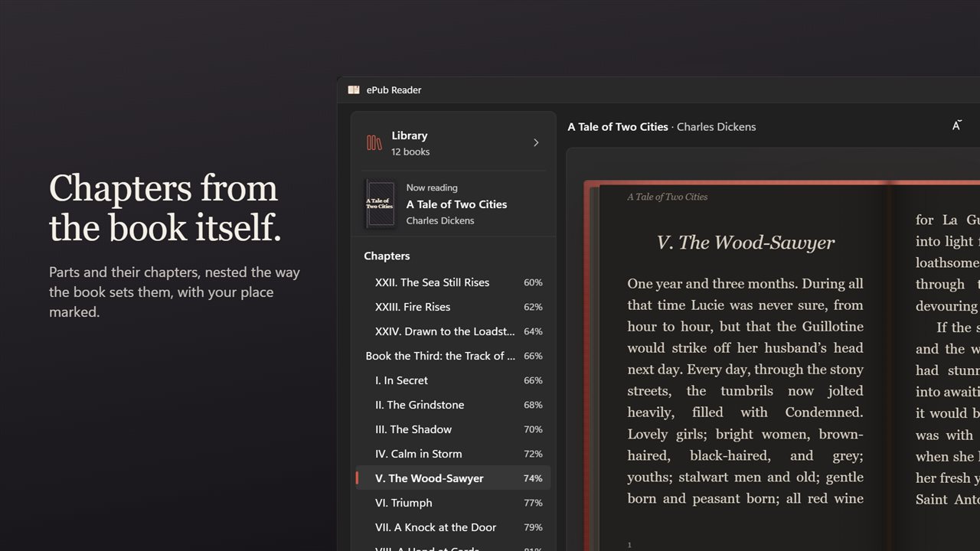Click the left book page edge to turn back
The width and height of the screenshot is (980, 551).
pyautogui.click(x=591, y=366)
